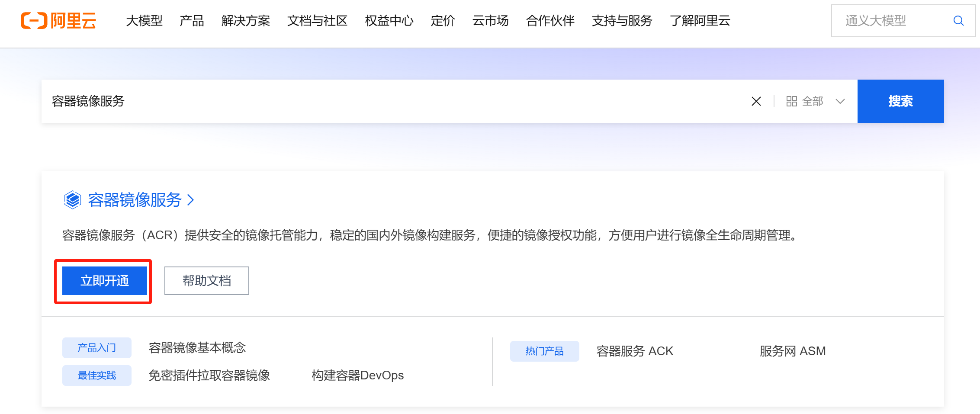The width and height of the screenshot is (980, 414).
Task: Click the top search magnifier icon
Action: (958, 21)
